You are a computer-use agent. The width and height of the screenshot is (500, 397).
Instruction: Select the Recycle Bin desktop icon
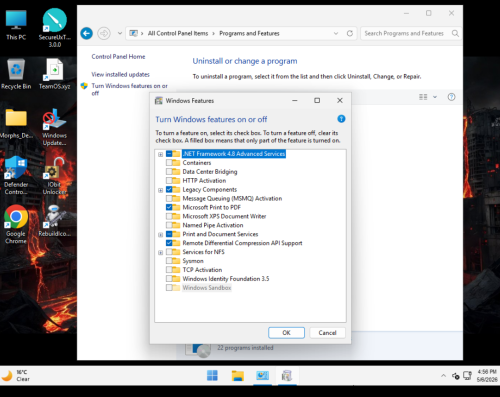tap(16, 74)
